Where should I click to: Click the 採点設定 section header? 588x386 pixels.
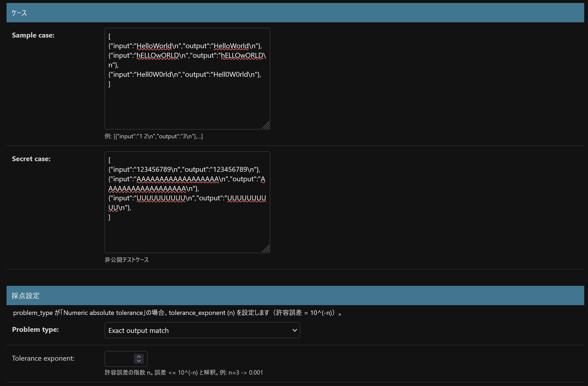[26, 296]
